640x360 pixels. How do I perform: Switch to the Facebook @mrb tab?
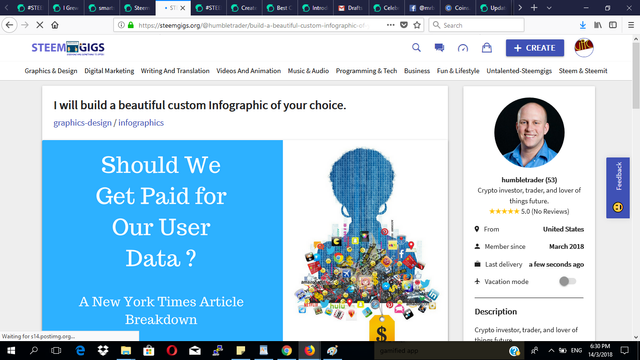[x=422, y=8]
